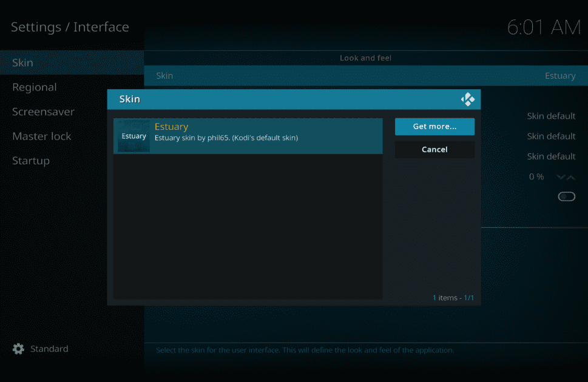Open the Estuary skin selector row
This screenshot has width=588, height=382.
tap(364, 75)
